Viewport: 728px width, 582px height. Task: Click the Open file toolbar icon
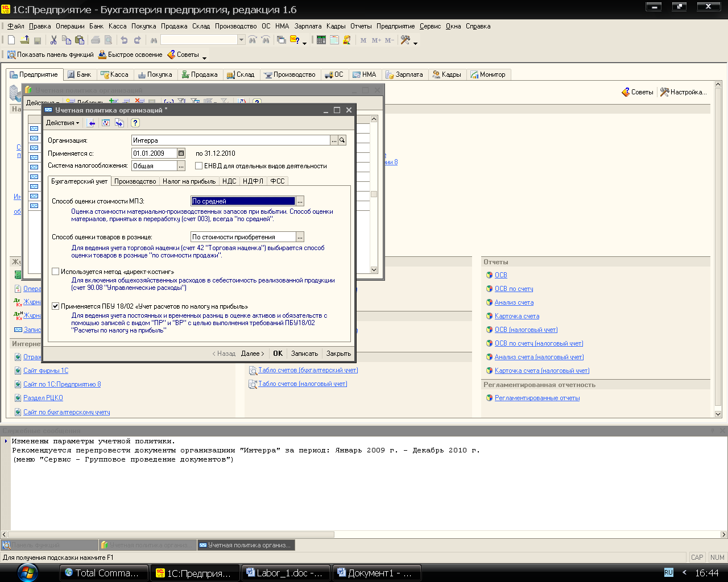pos(24,40)
